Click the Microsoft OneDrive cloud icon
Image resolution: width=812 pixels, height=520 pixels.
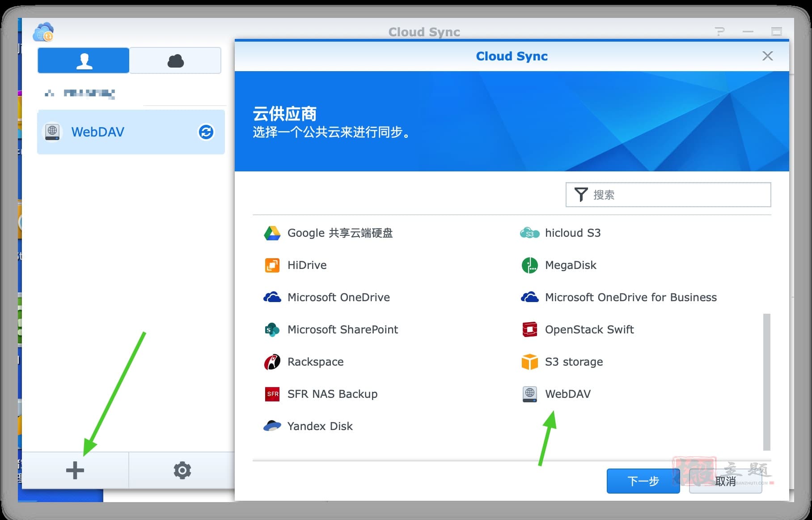click(272, 297)
